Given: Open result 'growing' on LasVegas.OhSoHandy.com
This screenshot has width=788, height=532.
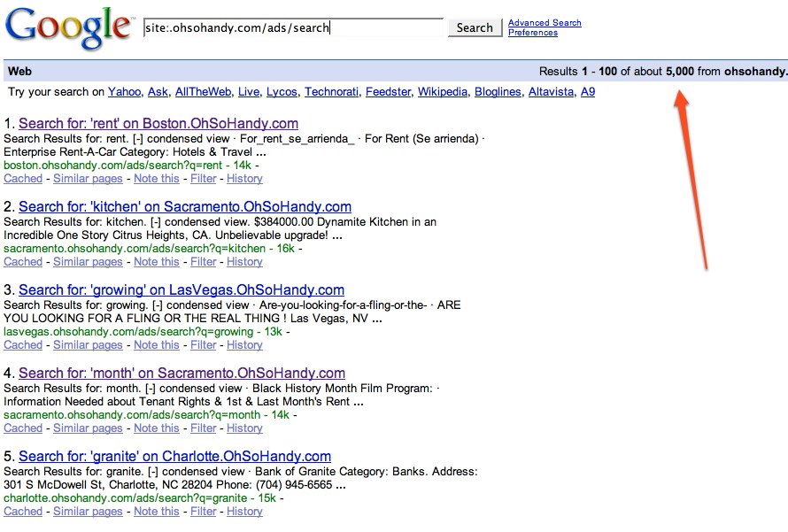Looking at the screenshot, I should pyautogui.click(x=182, y=290).
